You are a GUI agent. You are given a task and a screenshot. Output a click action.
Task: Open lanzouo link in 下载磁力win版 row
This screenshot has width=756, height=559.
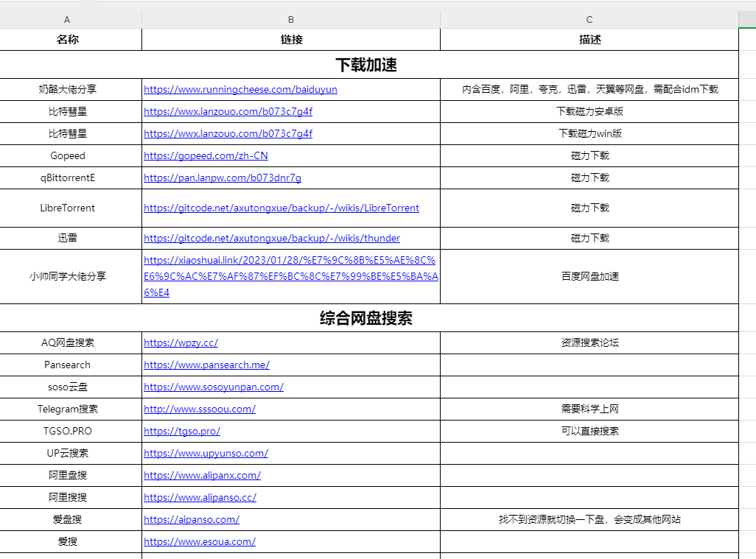tap(228, 133)
